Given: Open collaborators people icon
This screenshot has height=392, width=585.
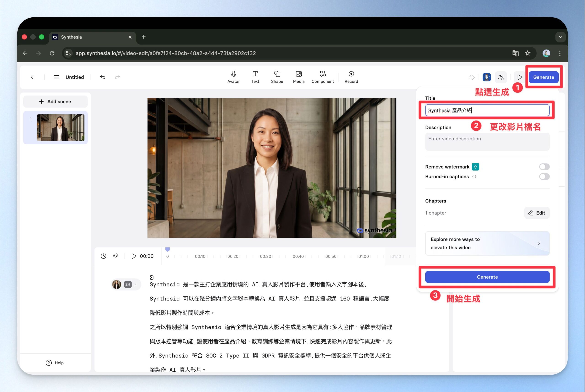Looking at the screenshot, I should (501, 77).
